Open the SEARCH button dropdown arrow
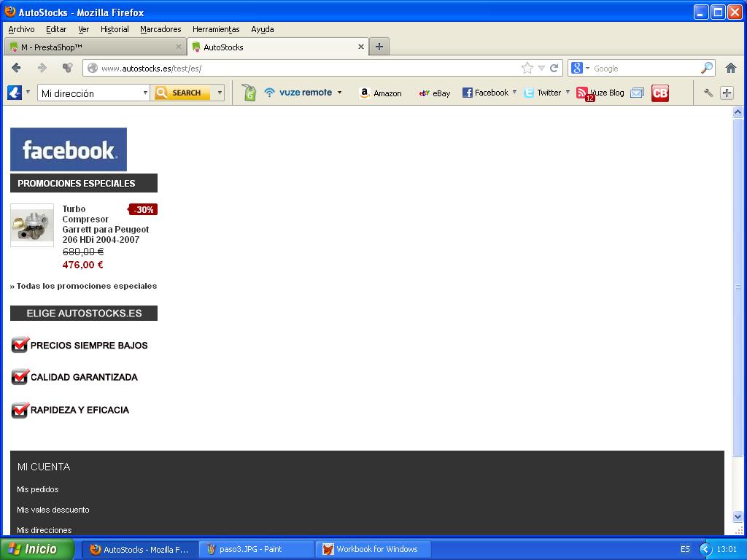This screenshot has height=560, width=747. point(220,93)
